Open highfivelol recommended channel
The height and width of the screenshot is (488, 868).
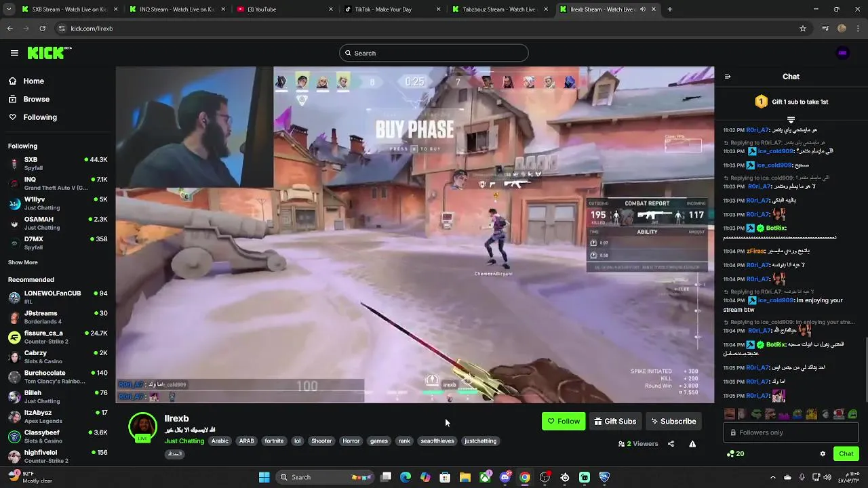click(58, 455)
